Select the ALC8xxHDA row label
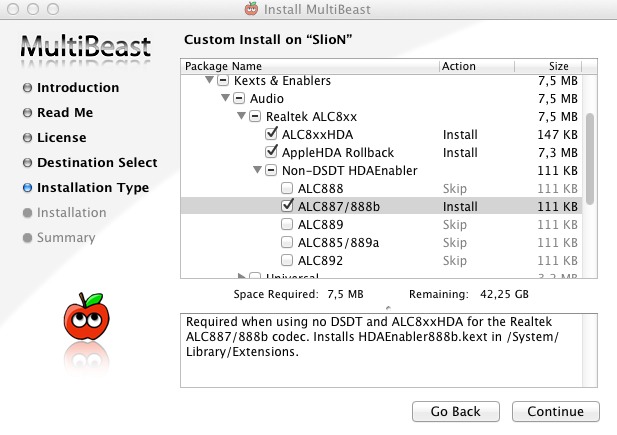The height and width of the screenshot is (435, 617). (x=317, y=135)
